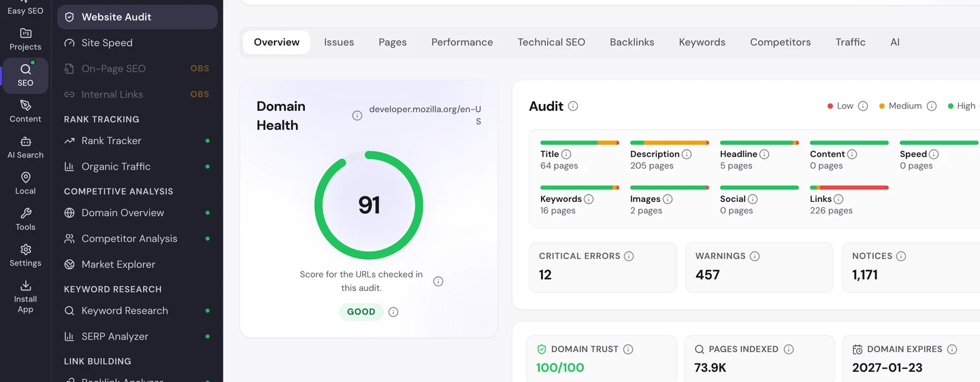Open the Technical SEO tab
The height and width of the screenshot is (382, 980).
(x=551, y=42)
